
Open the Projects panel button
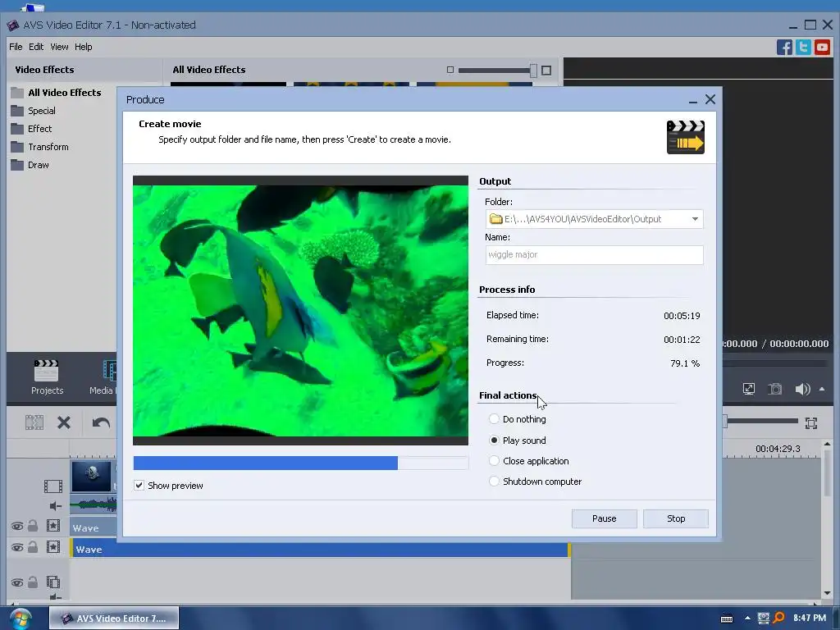click(x=47, y=377)
